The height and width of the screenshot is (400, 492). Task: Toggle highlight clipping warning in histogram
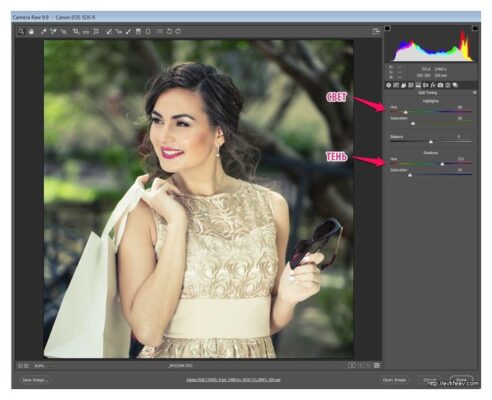(475, 28)
